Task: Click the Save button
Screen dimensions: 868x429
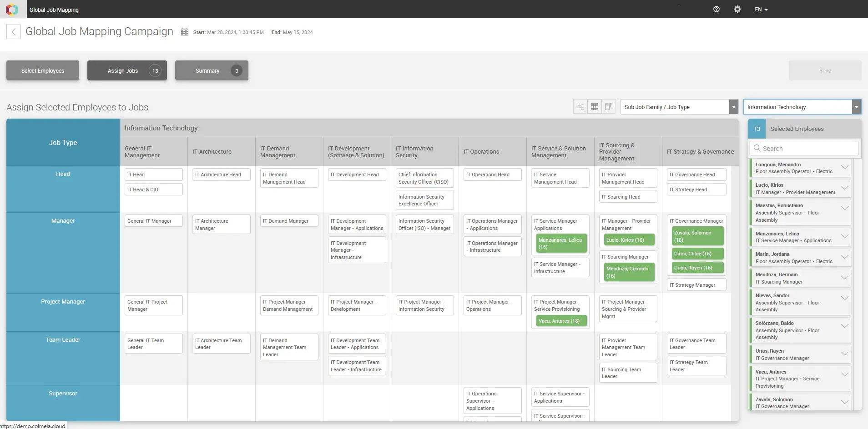Action: (825, 70)
